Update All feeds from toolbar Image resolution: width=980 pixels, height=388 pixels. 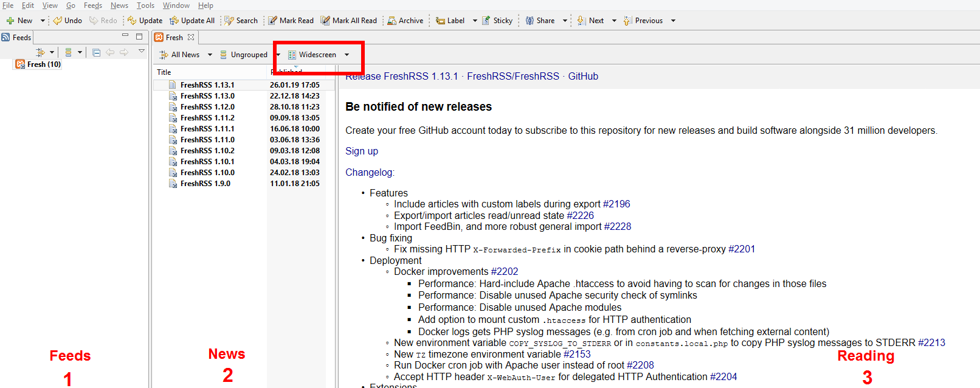[x=192, y=21]
